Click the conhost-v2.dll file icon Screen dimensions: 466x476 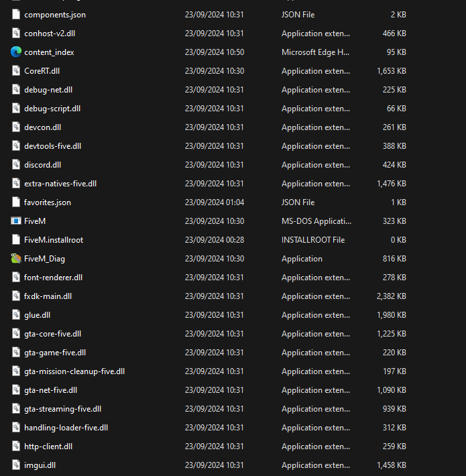[x=16, y=34]
